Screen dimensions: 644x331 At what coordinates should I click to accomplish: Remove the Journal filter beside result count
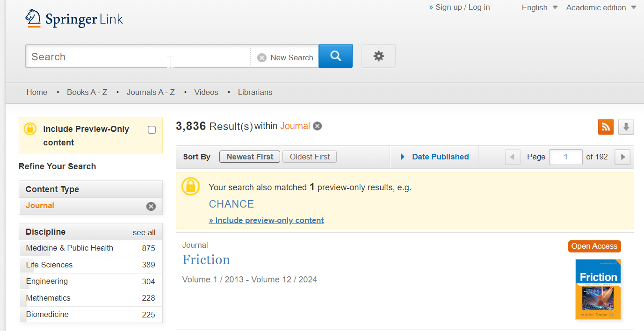(318, 126)
